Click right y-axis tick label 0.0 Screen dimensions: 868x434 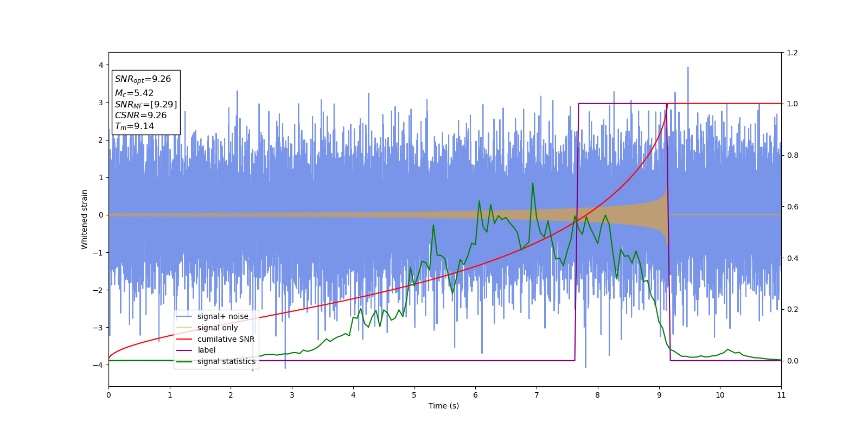pos(792,361)
